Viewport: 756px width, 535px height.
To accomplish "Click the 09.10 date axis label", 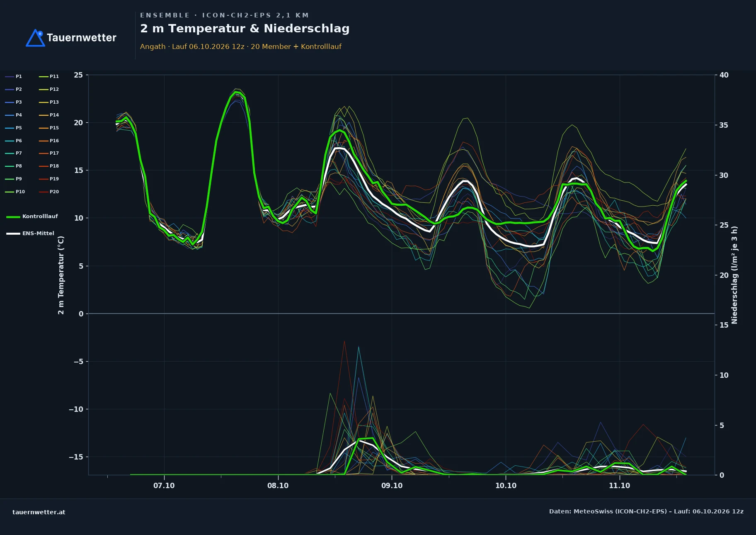I will pos(392,486).
